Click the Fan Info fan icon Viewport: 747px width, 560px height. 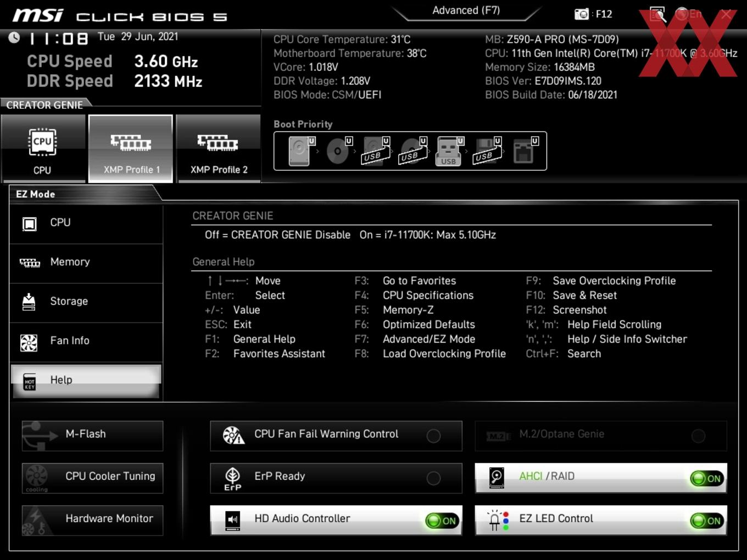click(x=29, y=343)
